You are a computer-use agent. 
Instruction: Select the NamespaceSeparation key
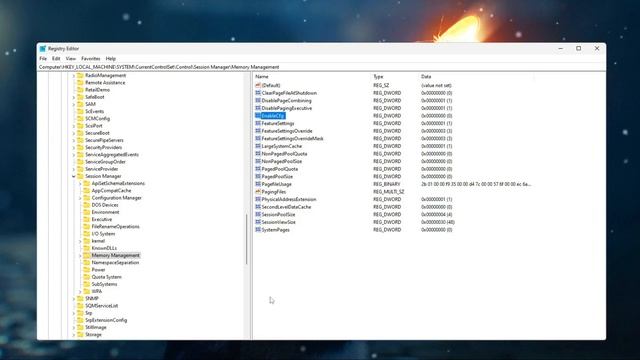pyautogui.click(x=115, y=263)
